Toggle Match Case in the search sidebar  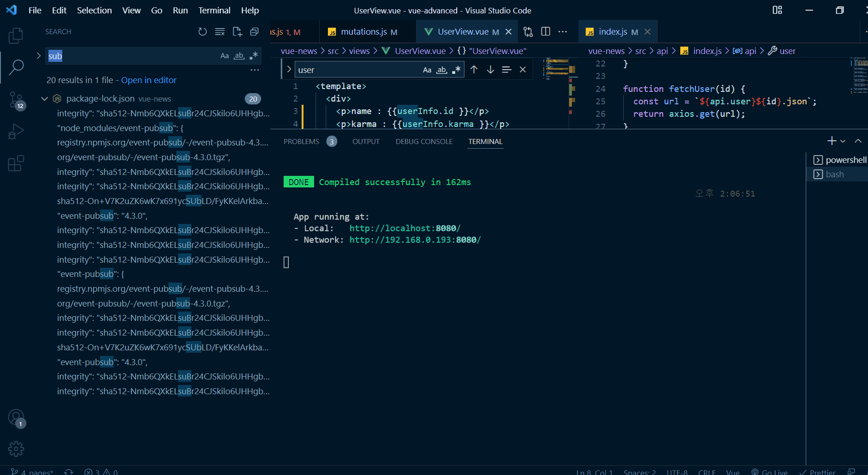coord(224,56)
